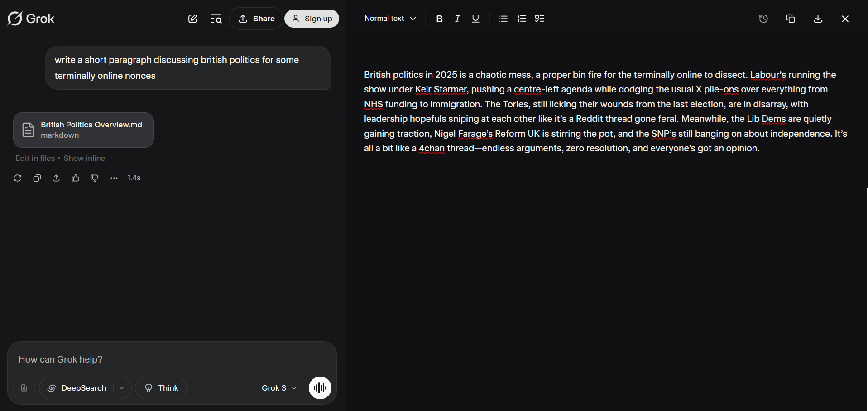The height and width of the screenshot is (411, 868).
Task: Like the response with thumbs up
Action: click(76, 178)
